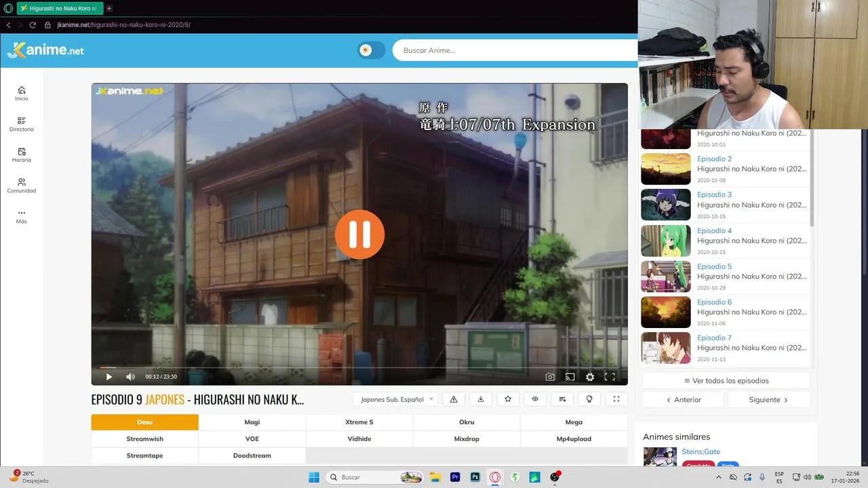
Task: Open the Episodio 7 link
Action: (x=714, y=338)
